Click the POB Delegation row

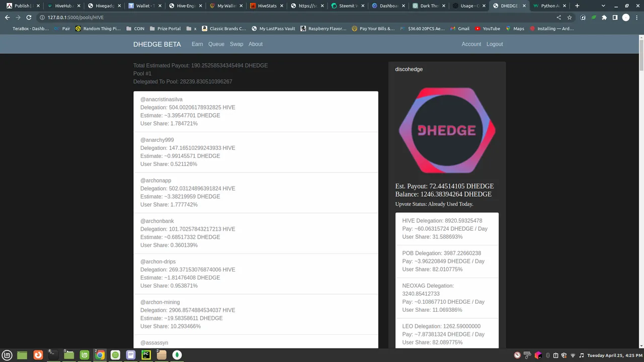[447, 261]
